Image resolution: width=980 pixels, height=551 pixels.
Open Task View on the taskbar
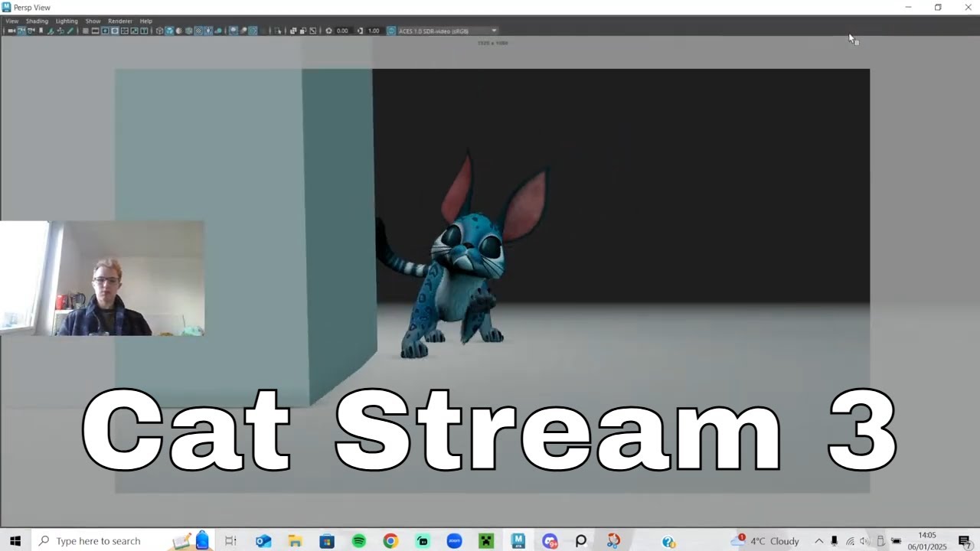coord(230,541)
